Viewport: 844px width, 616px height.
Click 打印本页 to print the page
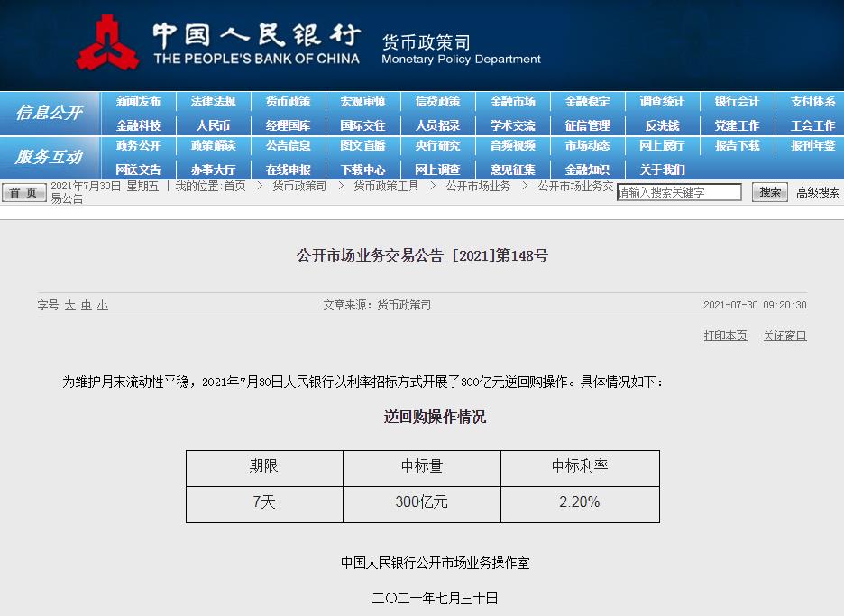click(725, 336)
